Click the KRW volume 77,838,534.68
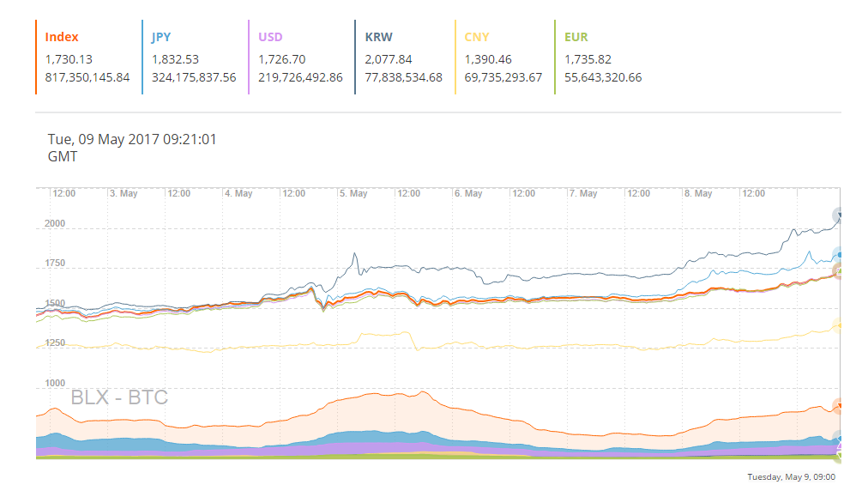Image resolution: width=868 pixels, height=491 pixels. click(x=404, y=77)
